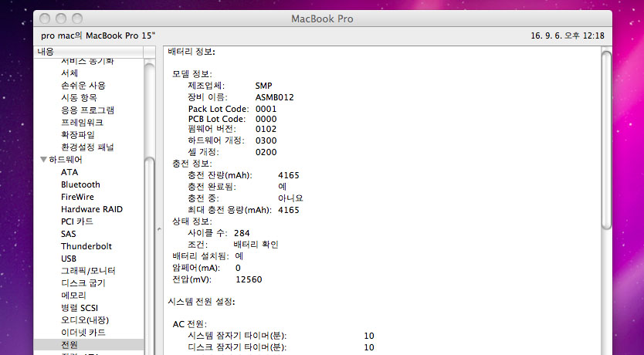Open the Thunderbolt hardware entry
Screen dimensions: 644x355
pos(86,246)
